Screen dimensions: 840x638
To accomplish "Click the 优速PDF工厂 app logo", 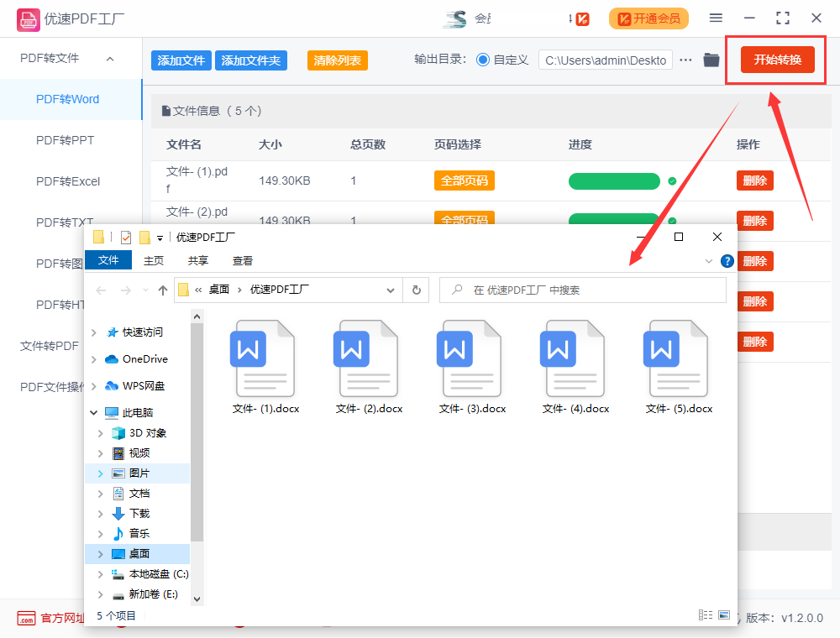I will coord(28,19).
